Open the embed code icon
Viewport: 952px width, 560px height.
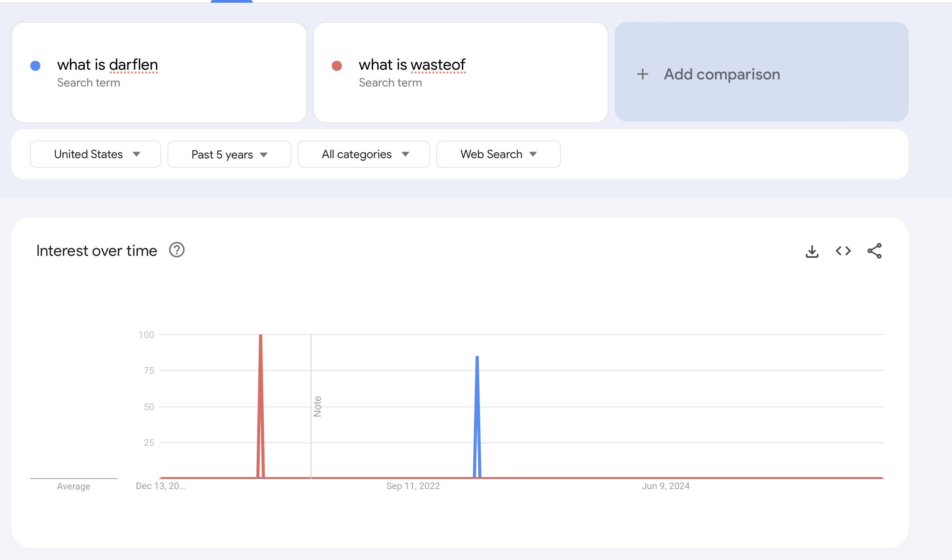(843, 251)
